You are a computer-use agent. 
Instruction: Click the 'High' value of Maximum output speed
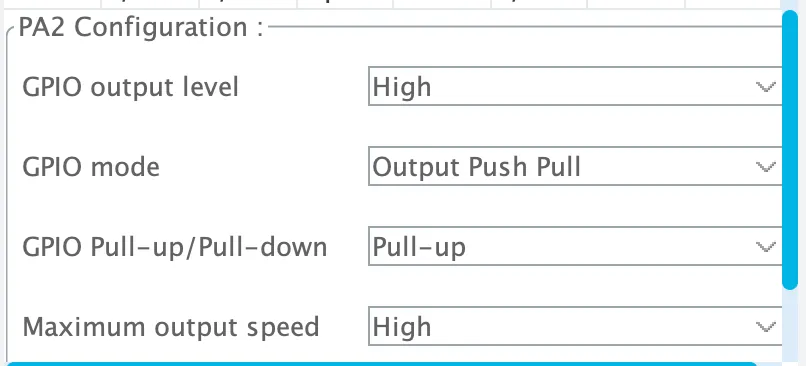point(401,327)
